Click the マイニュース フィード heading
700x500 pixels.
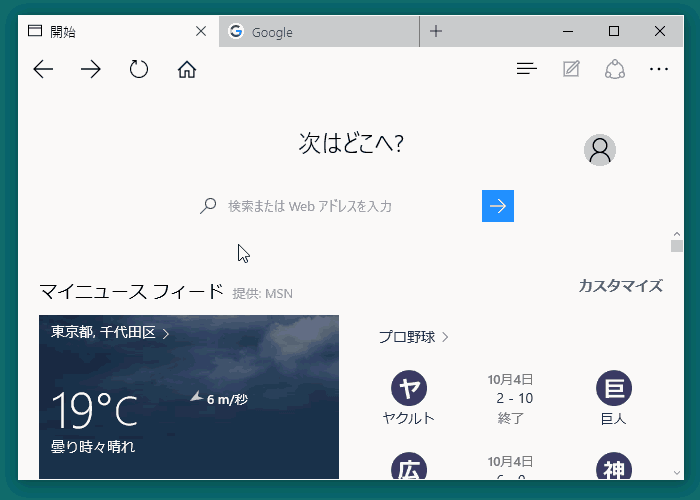tap(131, 292)
